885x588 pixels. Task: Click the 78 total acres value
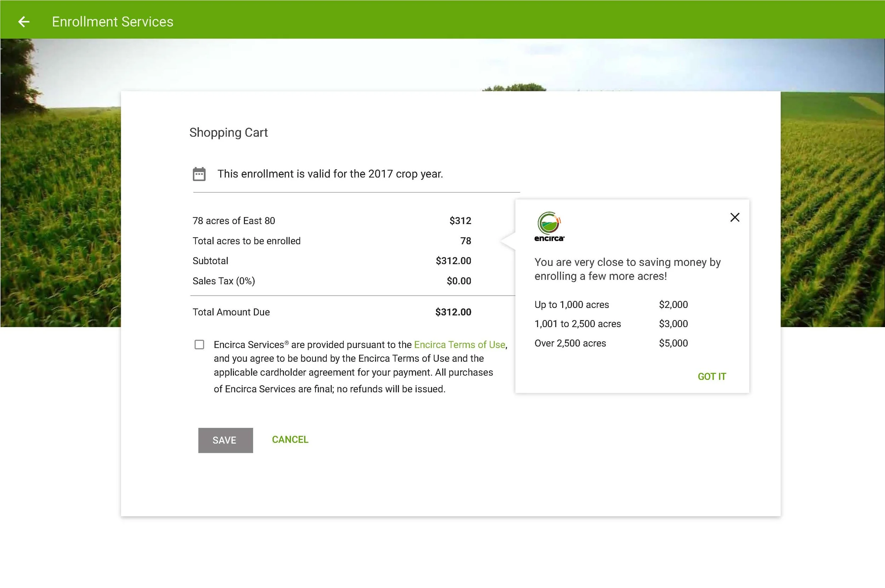point(466,241)
